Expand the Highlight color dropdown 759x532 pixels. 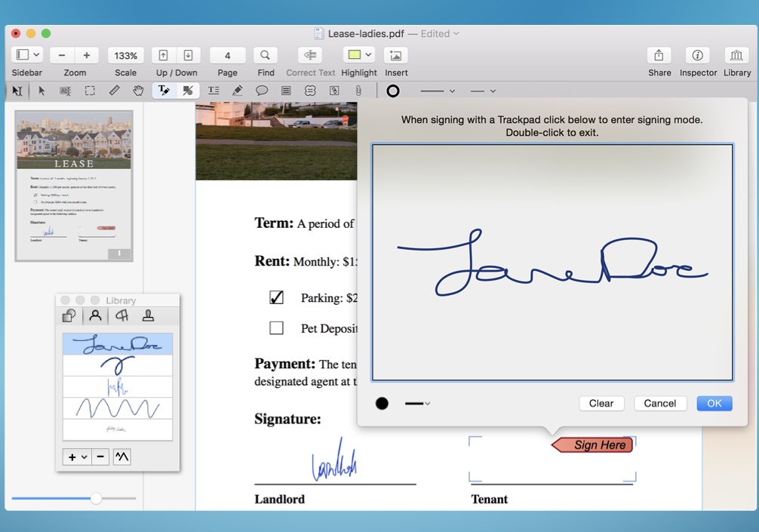tap(368, 55)
